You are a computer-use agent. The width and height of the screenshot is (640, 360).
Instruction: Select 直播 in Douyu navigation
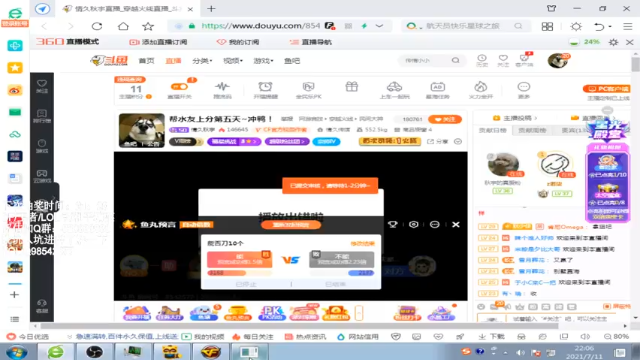click(173, 61)
